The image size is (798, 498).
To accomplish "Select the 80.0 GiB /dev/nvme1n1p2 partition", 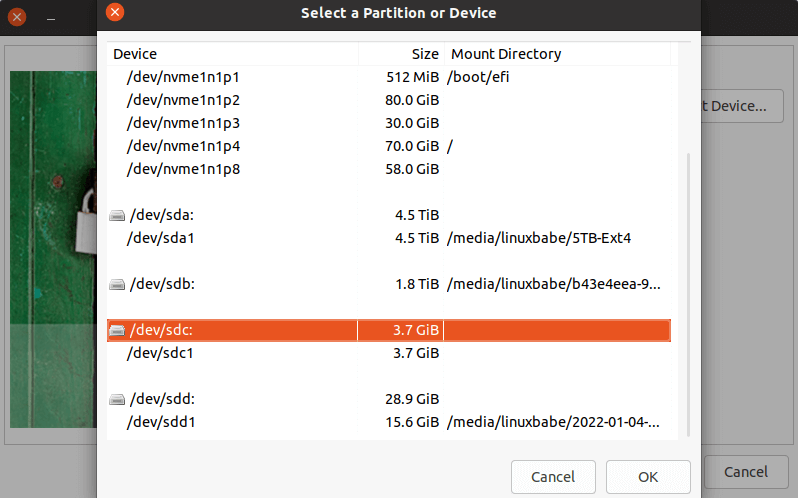I will pyautogui.click(x=183, y=100).
